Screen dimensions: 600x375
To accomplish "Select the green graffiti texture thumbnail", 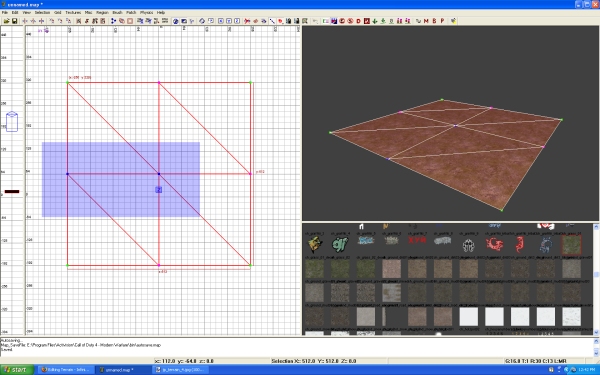I will (340, 245).
